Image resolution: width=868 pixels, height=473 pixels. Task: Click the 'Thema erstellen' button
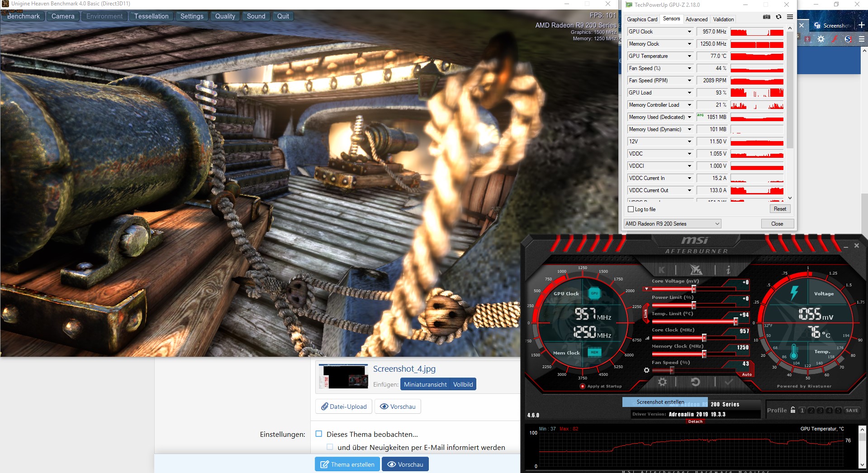pos(348,464)
